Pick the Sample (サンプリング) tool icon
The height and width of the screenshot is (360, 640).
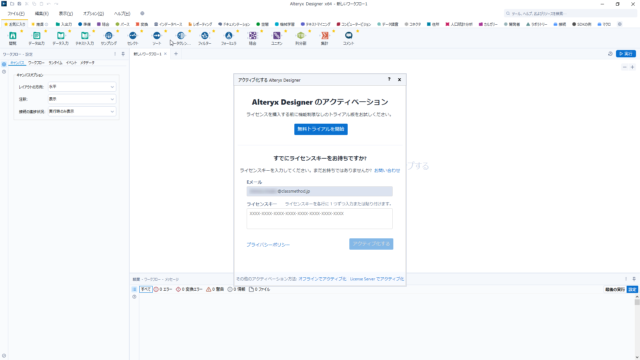(x=109, y=36)
